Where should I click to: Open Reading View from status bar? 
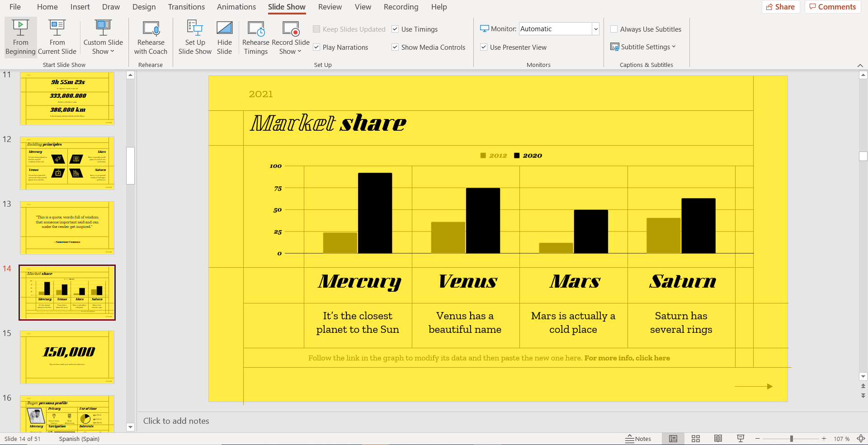pyautogui.click(x=718, y=438)
